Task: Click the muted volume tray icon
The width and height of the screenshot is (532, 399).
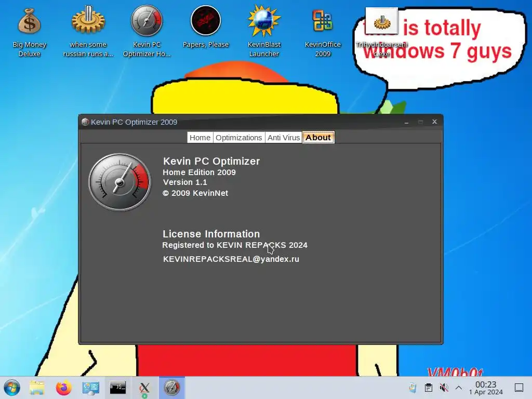Action: (x=444, y=388)
